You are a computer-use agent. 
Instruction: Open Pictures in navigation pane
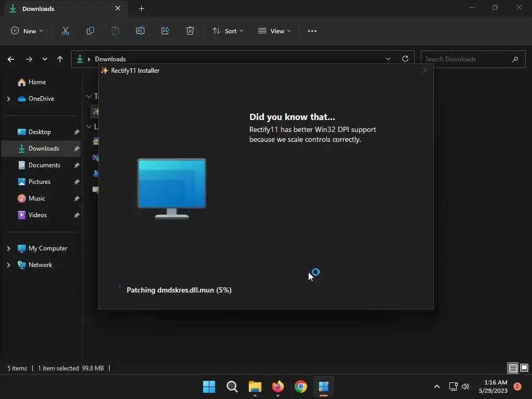[x=41, y=182]
